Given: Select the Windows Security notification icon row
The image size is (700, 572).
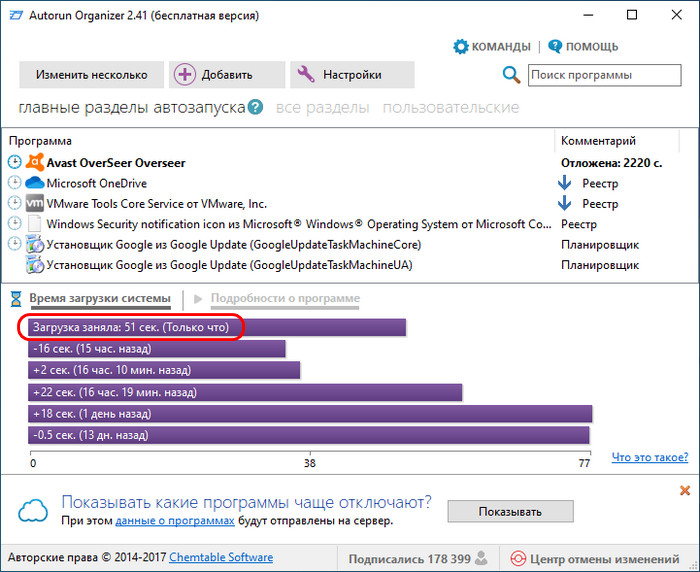Looking at the screenshot, I should point(299,224).
